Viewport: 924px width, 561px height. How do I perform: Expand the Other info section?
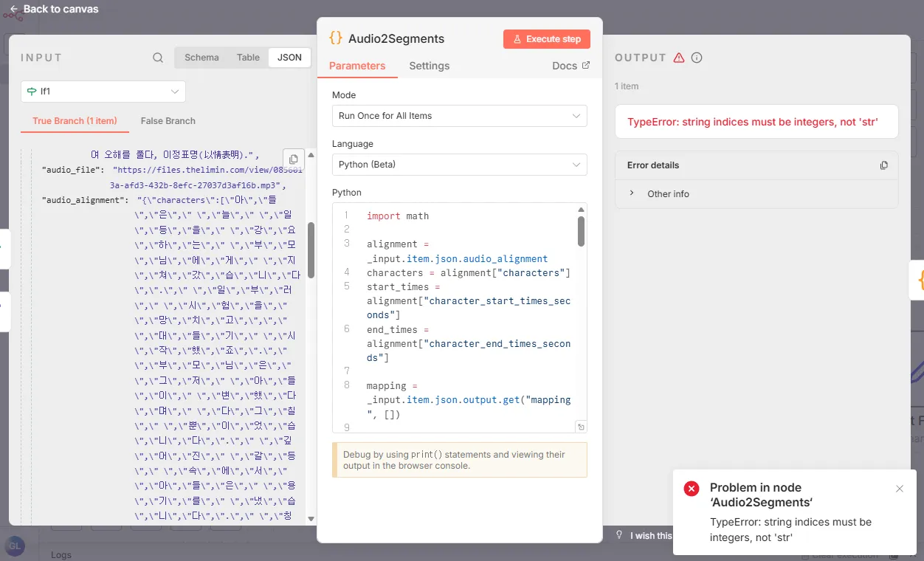[x=756, y=193]
